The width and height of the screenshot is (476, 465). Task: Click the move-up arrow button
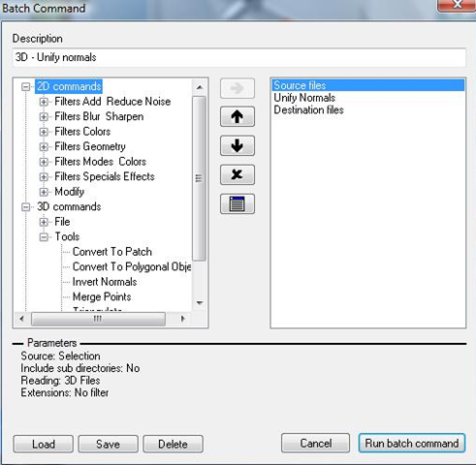pos(238,116)
